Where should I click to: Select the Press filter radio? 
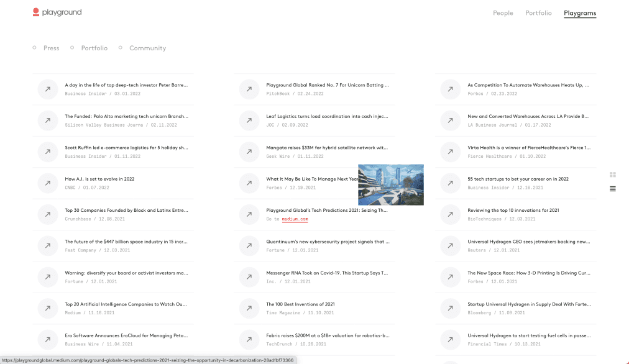point(35,48)
